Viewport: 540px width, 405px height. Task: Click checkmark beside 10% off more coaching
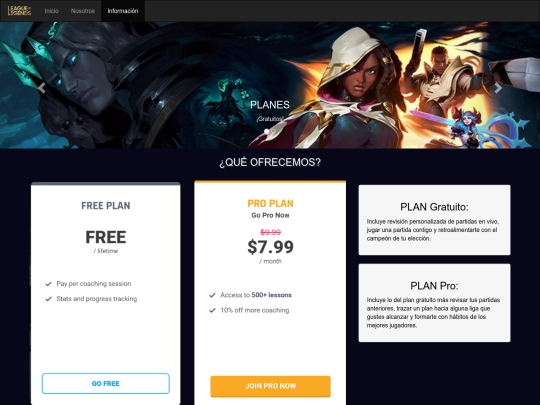(x=212, y=310)
